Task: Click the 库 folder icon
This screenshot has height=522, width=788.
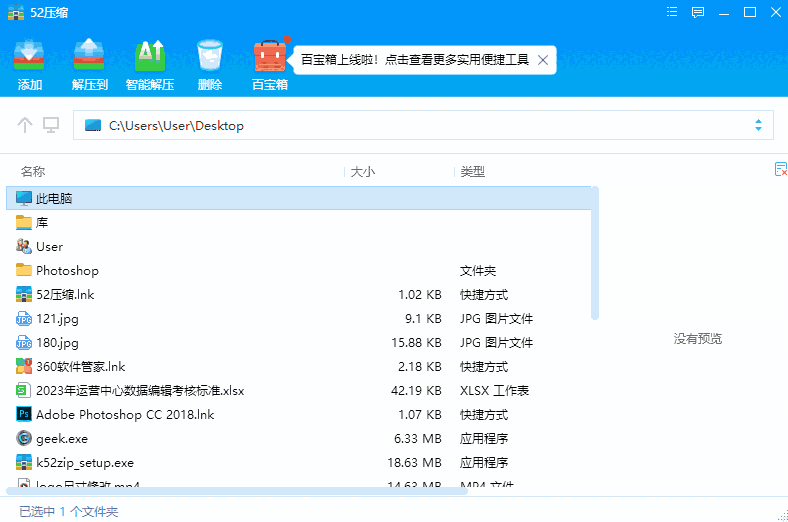Action: click(x=24, y=222)
